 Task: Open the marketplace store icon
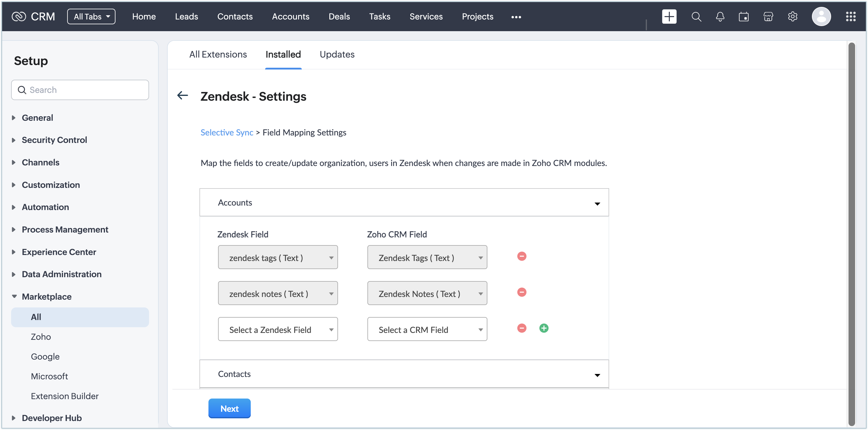(x=768, y=16)
